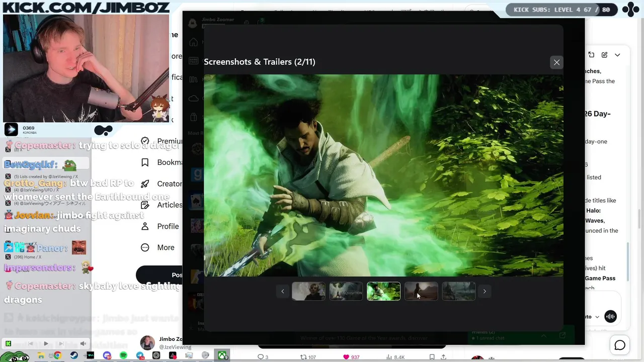Select the Inquisition trailer thumbnail
The image size is (644, 362).
[346, 291]
